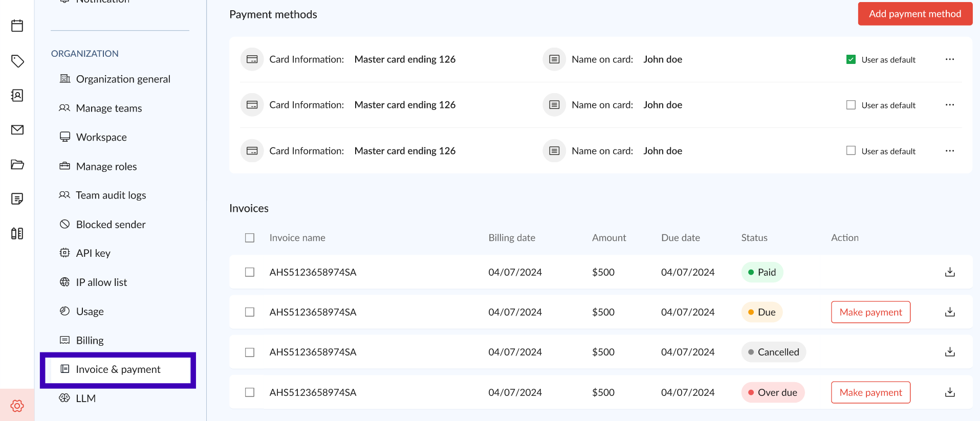
Task: Set the second card as default
Action: pos(851,105)
